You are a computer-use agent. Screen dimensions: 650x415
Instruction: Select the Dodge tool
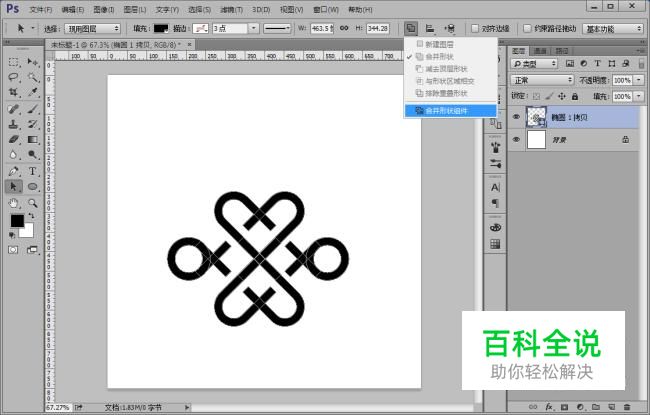click(32, 155)
